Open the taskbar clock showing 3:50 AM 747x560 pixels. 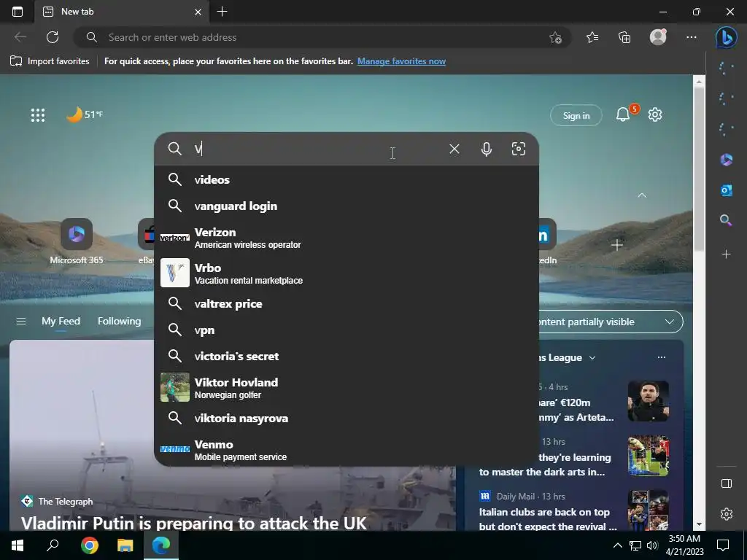[684, 545]
